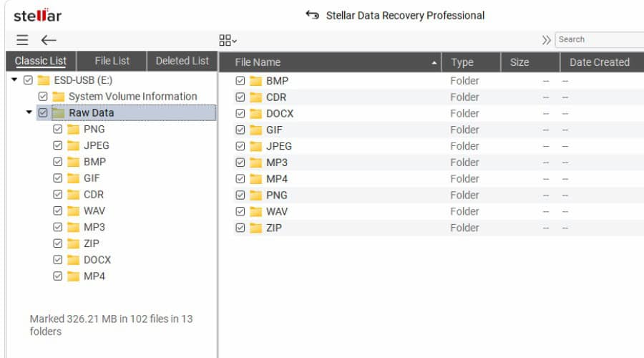Click the double chevron beside Search
Image resolution: width=644 pixels, height=358 pixels.
(x=546, y=40)
